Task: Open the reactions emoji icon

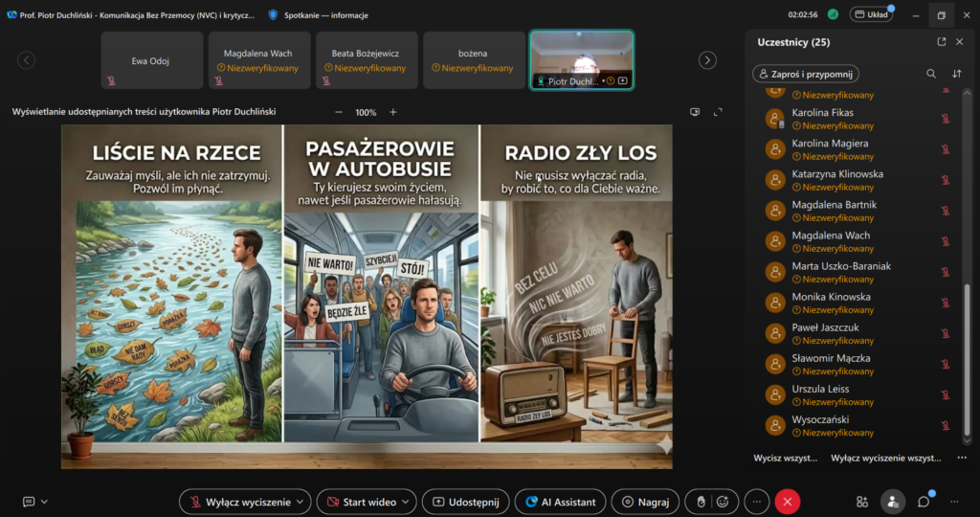Action: (x=723, y=502)
